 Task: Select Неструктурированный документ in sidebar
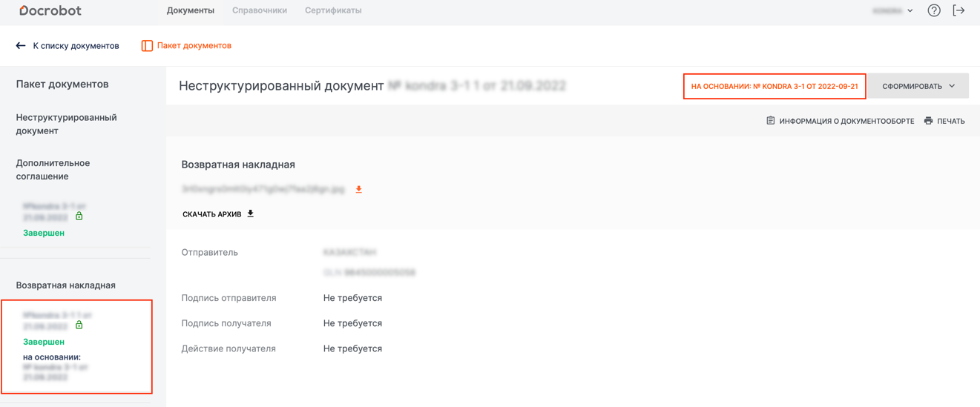(66, 124)
